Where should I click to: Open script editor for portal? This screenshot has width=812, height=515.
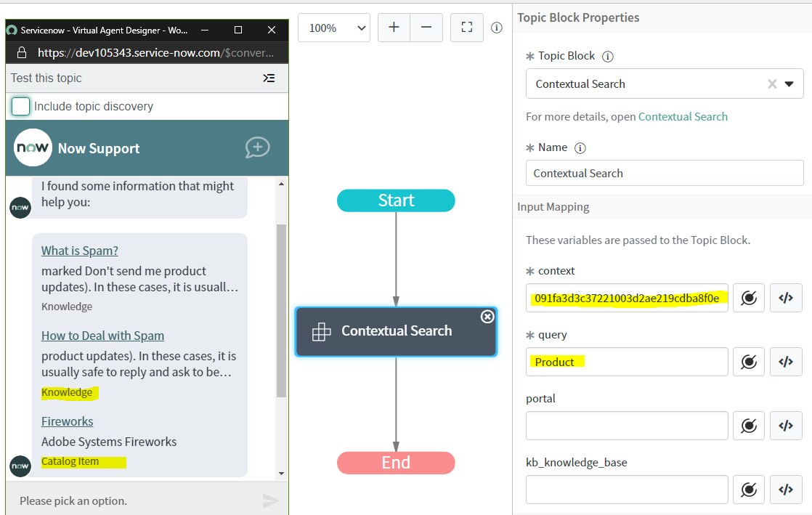tap(786, 426)
